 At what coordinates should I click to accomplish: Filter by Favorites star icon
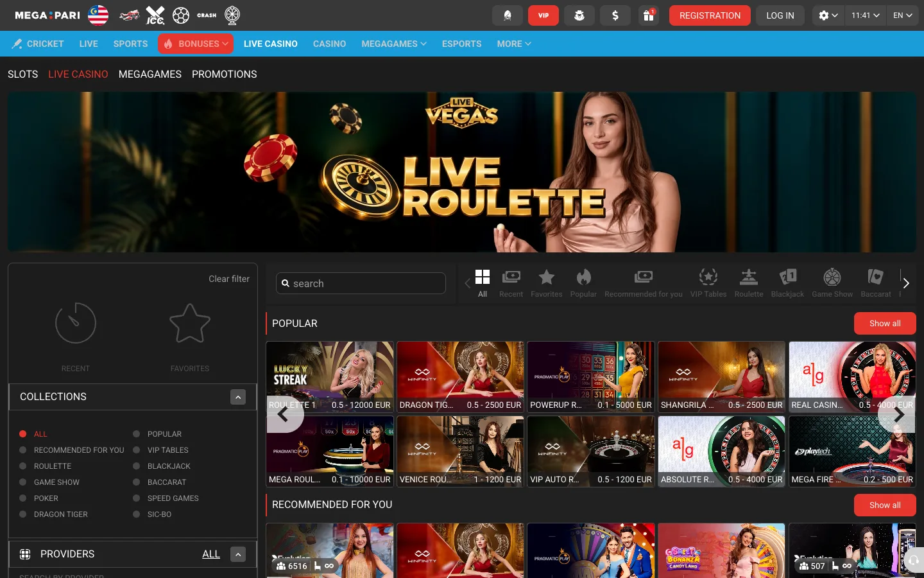point(547,283)
